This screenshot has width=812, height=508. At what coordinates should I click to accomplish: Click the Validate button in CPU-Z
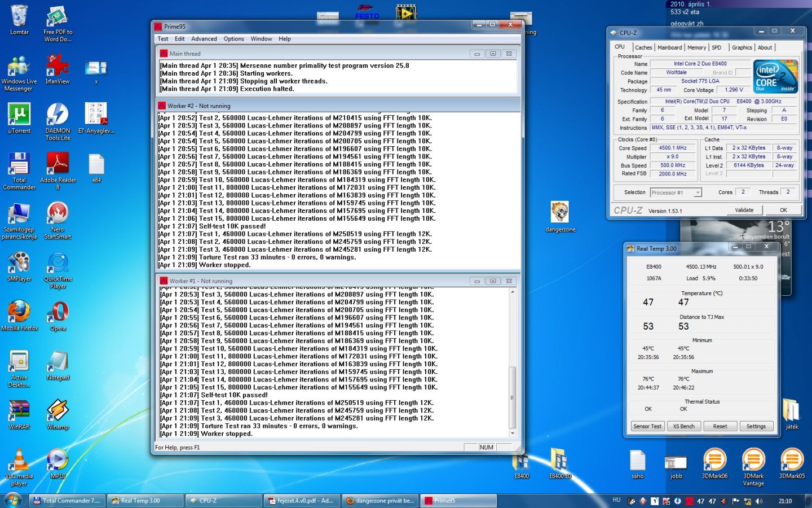coord(744,210)
